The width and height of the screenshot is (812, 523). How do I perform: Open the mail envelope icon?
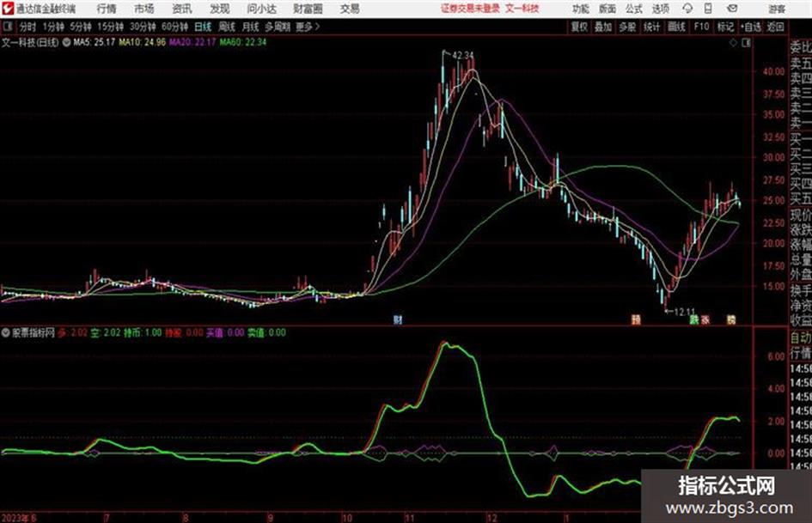[732, 9]
